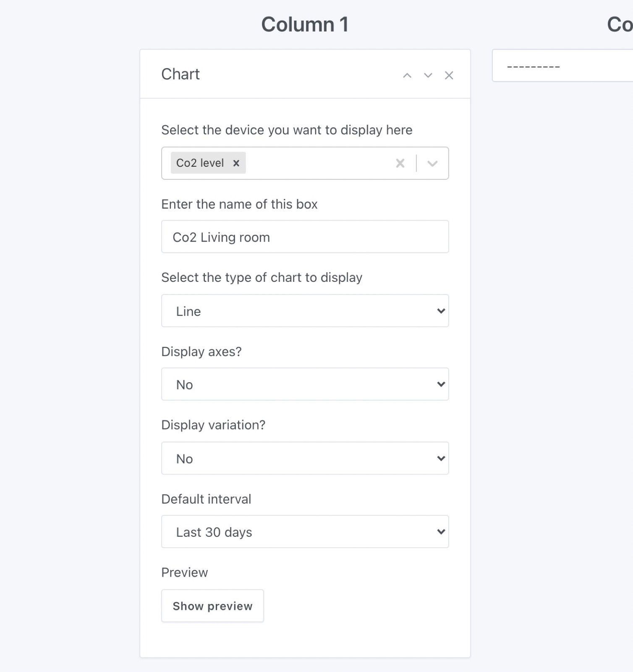Expand the Display axes dropdown
Image resolution: width=633 pixels, height=672 pixels.
pos(305,384)
